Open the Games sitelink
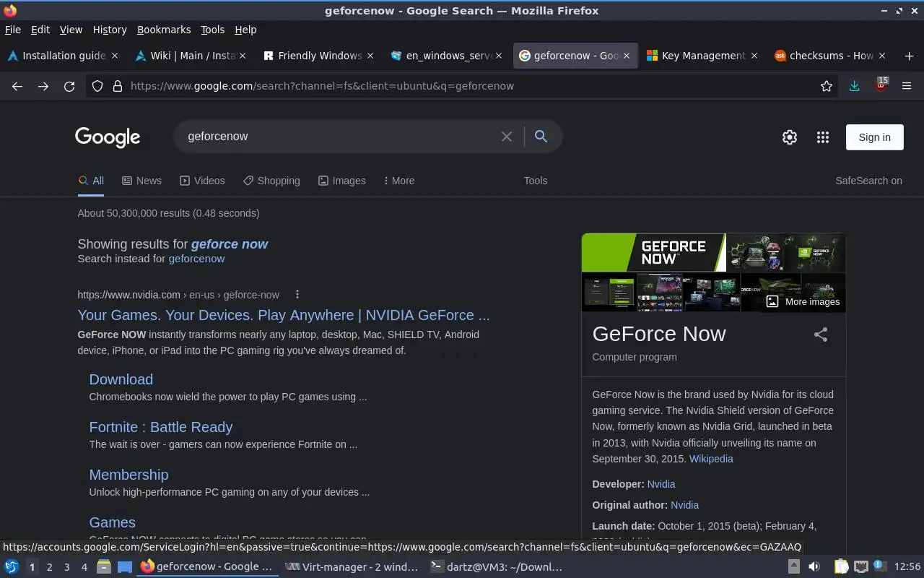Screen dimensions: 924x578 tap(112, 522)
